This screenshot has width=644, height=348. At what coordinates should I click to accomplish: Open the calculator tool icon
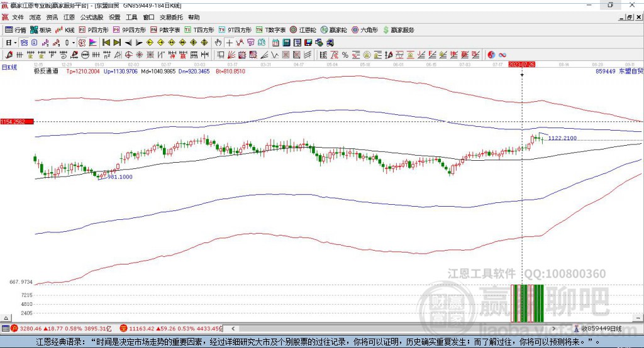coord(287,42)
